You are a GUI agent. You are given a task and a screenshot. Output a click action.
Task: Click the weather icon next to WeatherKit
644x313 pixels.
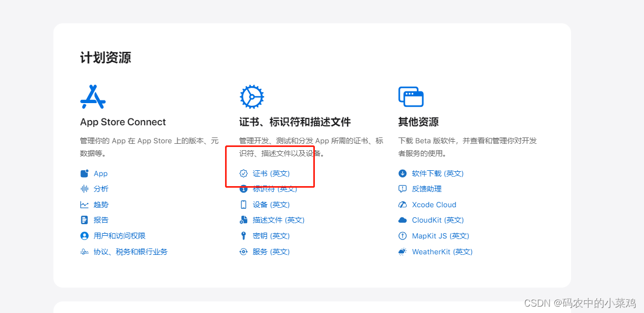click(x=403, y=252)
